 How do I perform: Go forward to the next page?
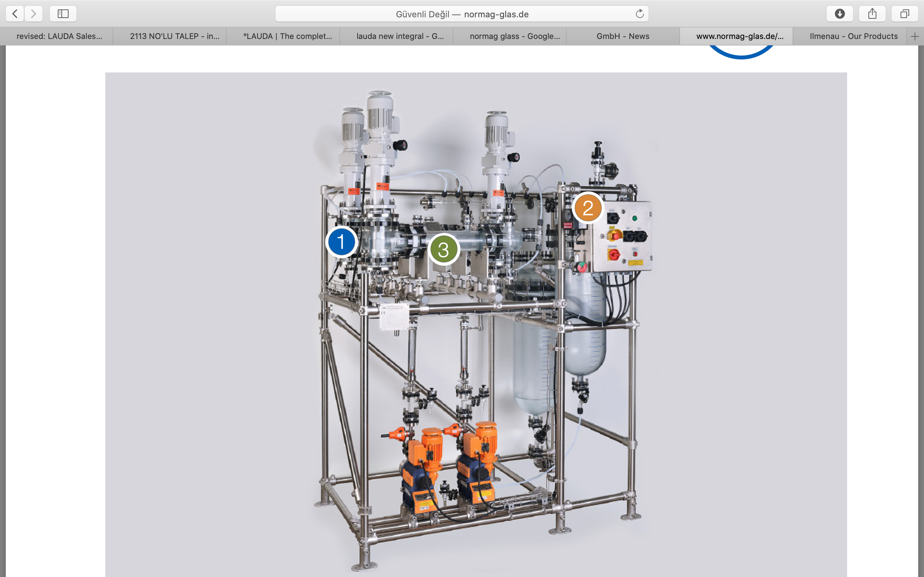[x=34, y=14]
